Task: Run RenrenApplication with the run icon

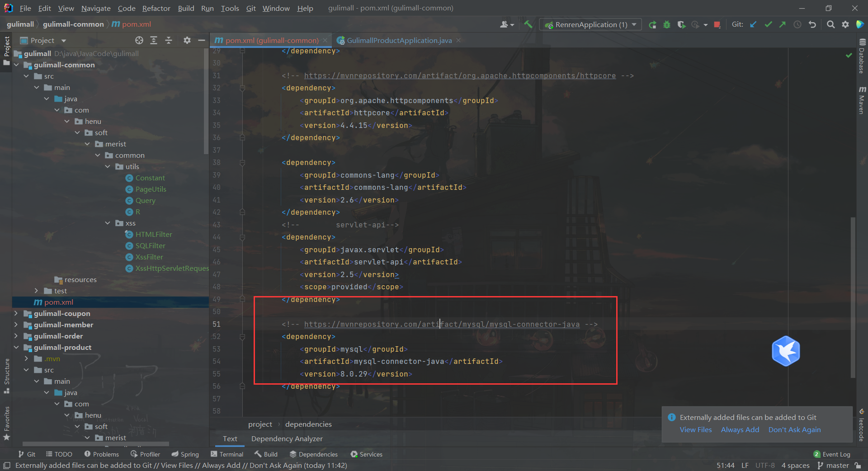Action: click(x=652, y=24)
